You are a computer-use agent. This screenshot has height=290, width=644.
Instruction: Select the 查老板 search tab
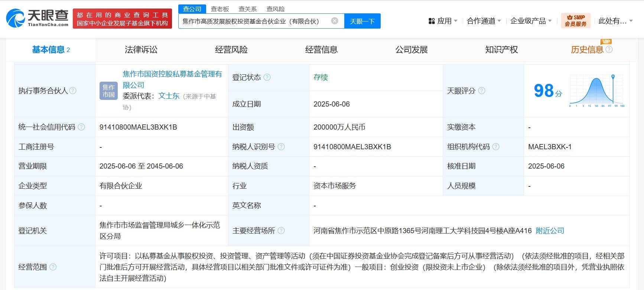(220, 9)
